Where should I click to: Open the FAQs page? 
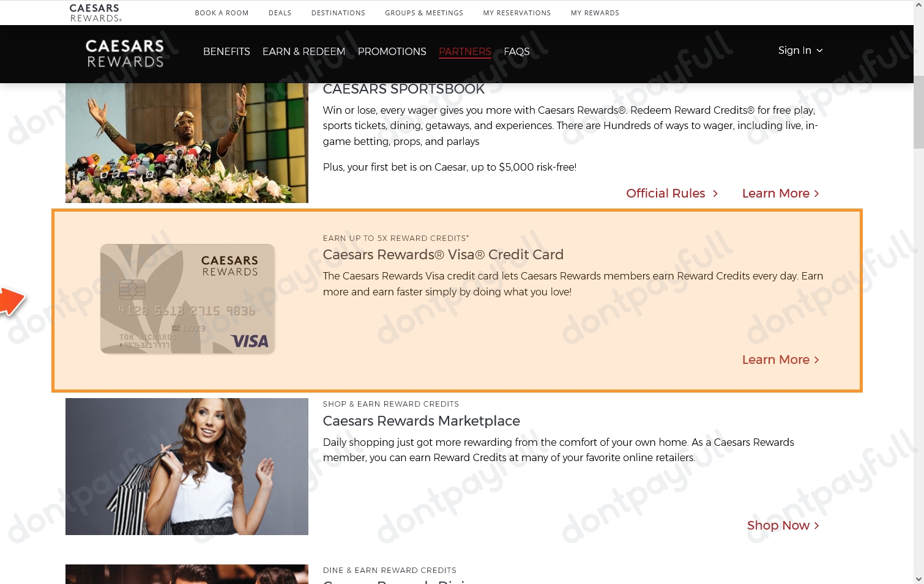[516, 52]
